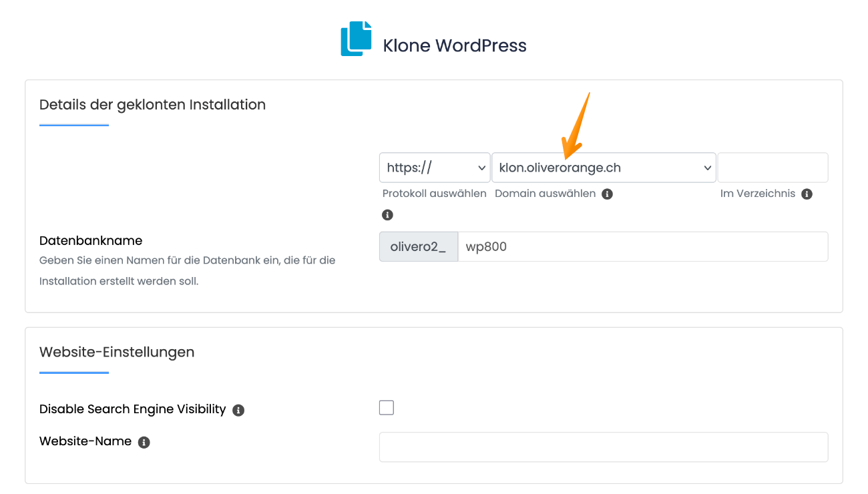Click the Details der geklonten Installation heading
The width and height of the screenshot is (868, 494).
[x=152, y=105]
